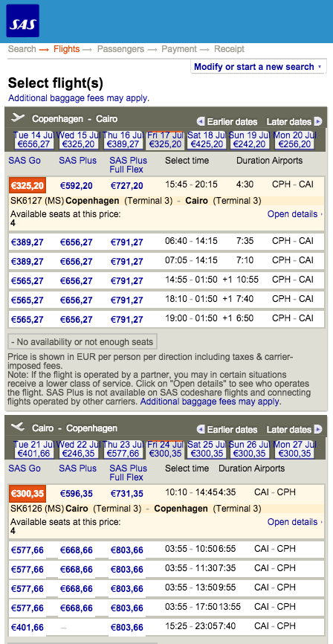This screenshot has height=644, width=333.
Task: Select the Sun 19 Jul €242,20 date tab
Action: click(248, 140)
